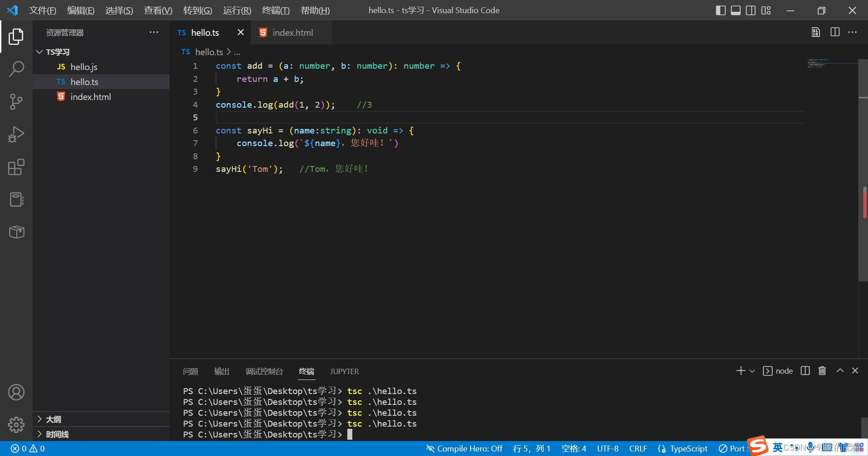The image size is (868, 456).
Task: Open Customize Layout icon
Action: tap(766, 10)
